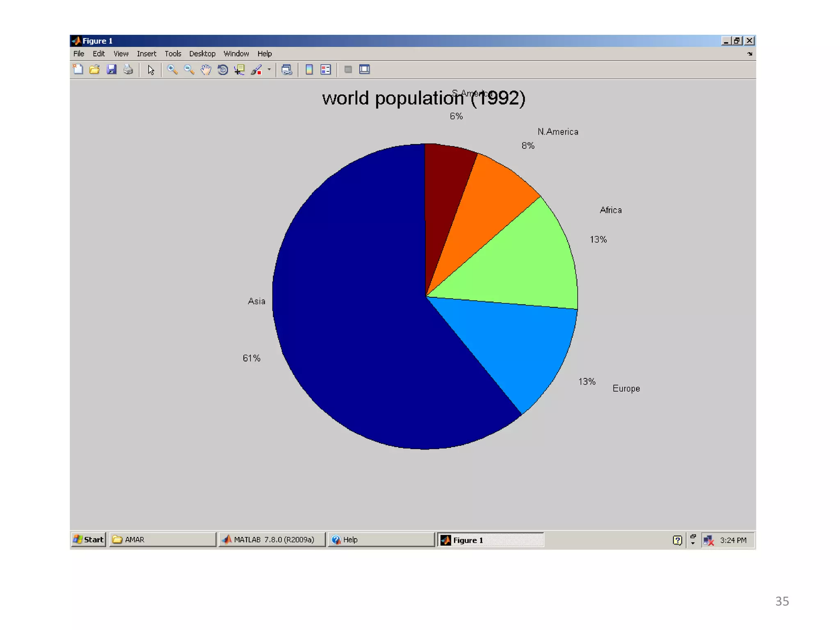The image size is (840, 630).
Task: Save the figure using the floppy icon
Action: 112,70
